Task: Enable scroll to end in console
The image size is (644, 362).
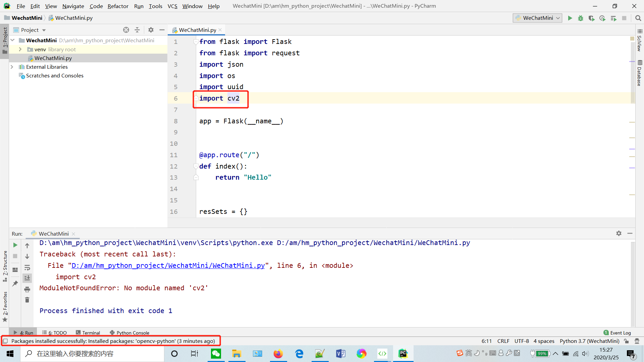Action: pos(27,278)
